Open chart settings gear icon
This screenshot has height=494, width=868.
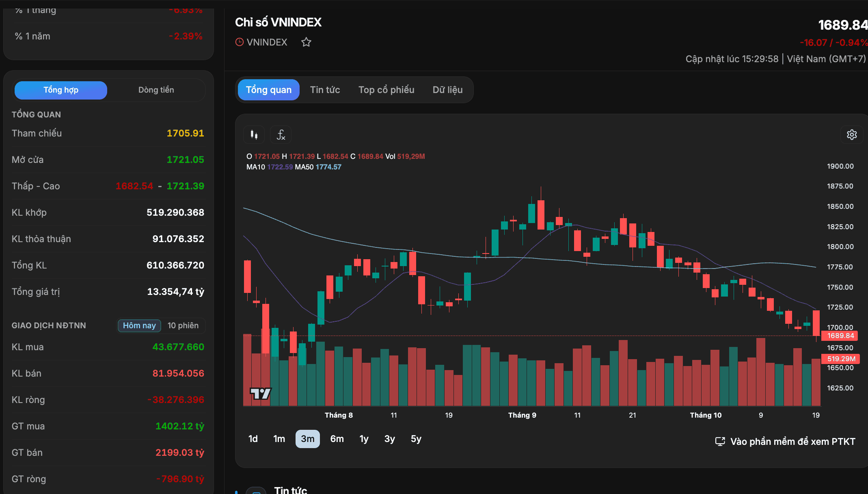tap(852, 134)
